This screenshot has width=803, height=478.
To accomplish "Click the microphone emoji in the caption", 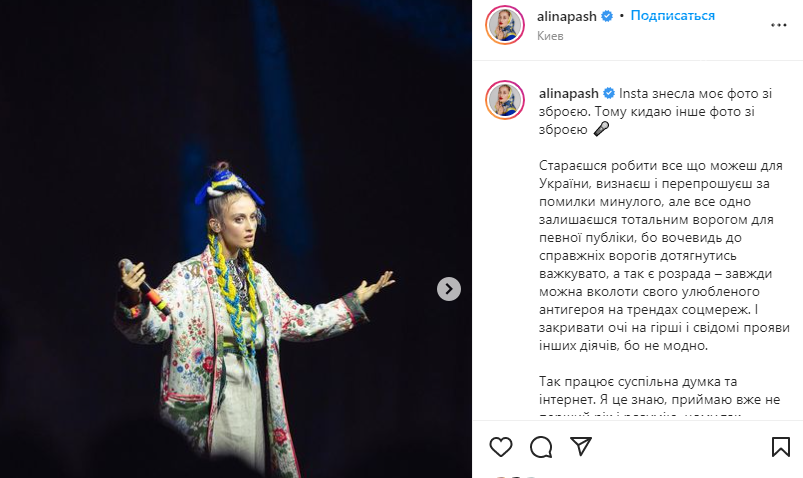I will click(601, 129).
